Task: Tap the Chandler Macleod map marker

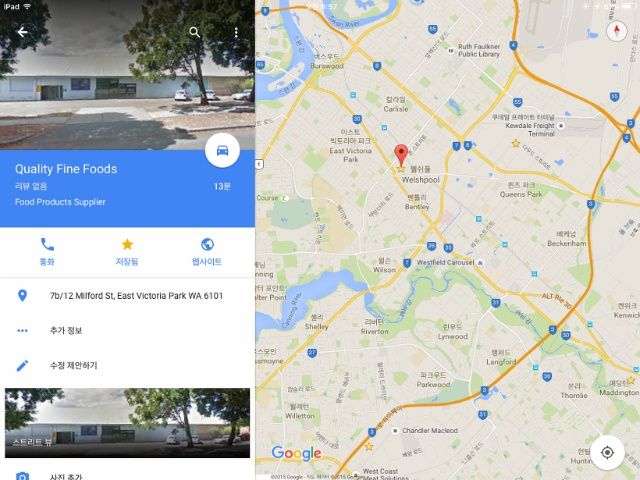Action: point(395,431)
